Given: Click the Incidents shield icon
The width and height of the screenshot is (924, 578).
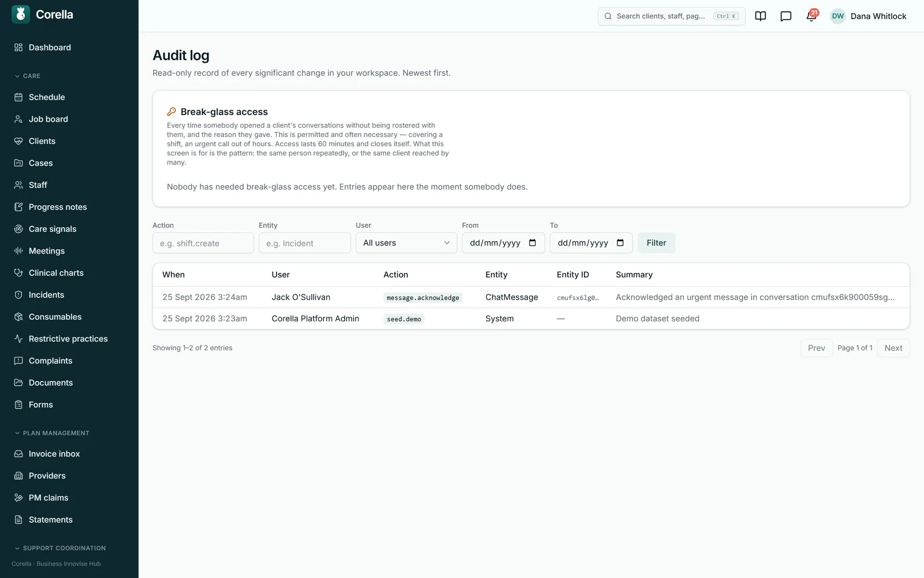Looking at the screenshot, I should [18, 295].
